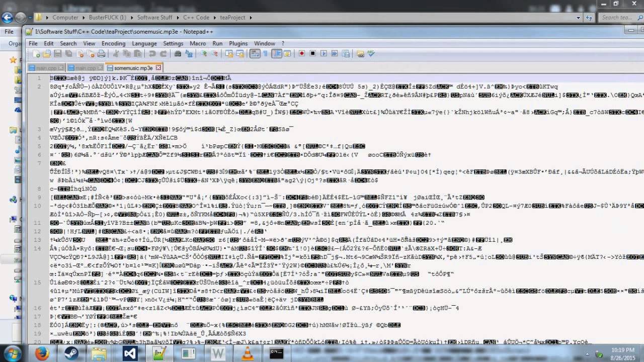
Task: Toggle synchronized vertical scrolling
Action: (229, 54)
